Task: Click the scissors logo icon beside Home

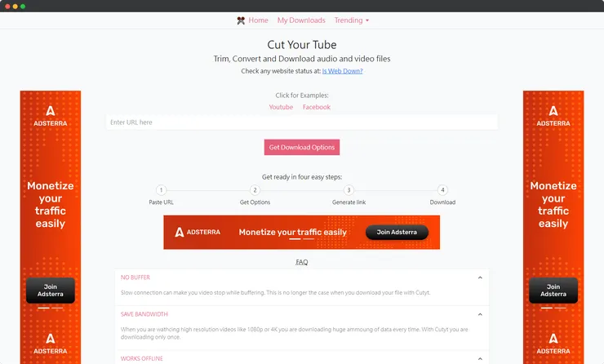Action: 241,20
